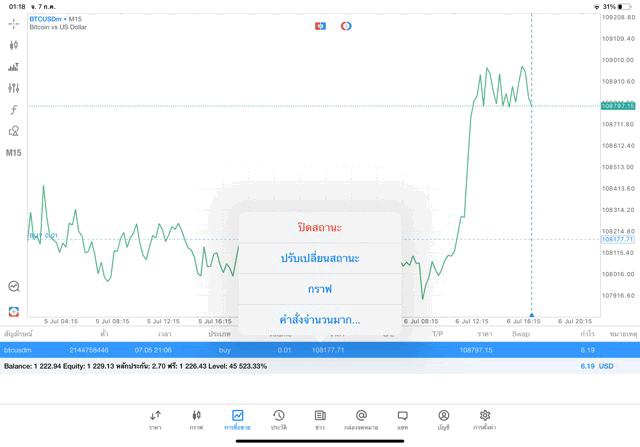Choose ปรับเปลี่ยนสถานะ (modify position) option
The width and height of the screenshot is (640, 447).
[x=320, y=258]
